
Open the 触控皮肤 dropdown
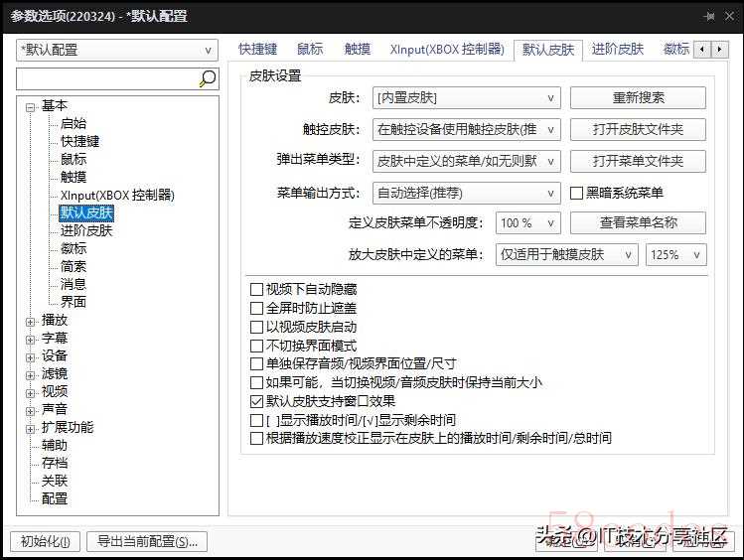tap(467, 129)
